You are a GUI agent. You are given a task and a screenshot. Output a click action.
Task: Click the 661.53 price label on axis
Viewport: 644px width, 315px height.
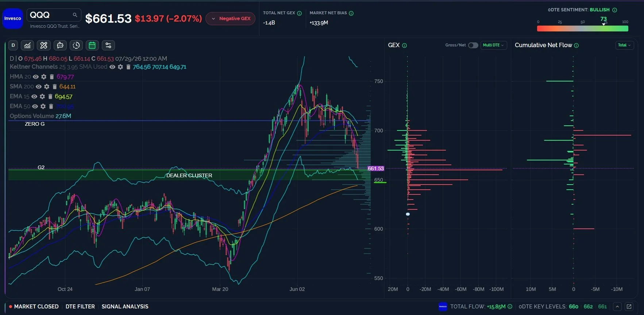coord(376,168)
